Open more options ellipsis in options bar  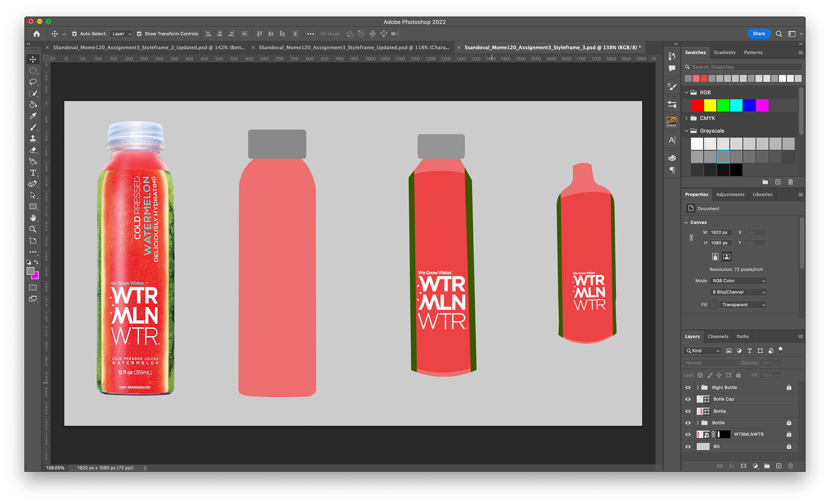(310, 34)
